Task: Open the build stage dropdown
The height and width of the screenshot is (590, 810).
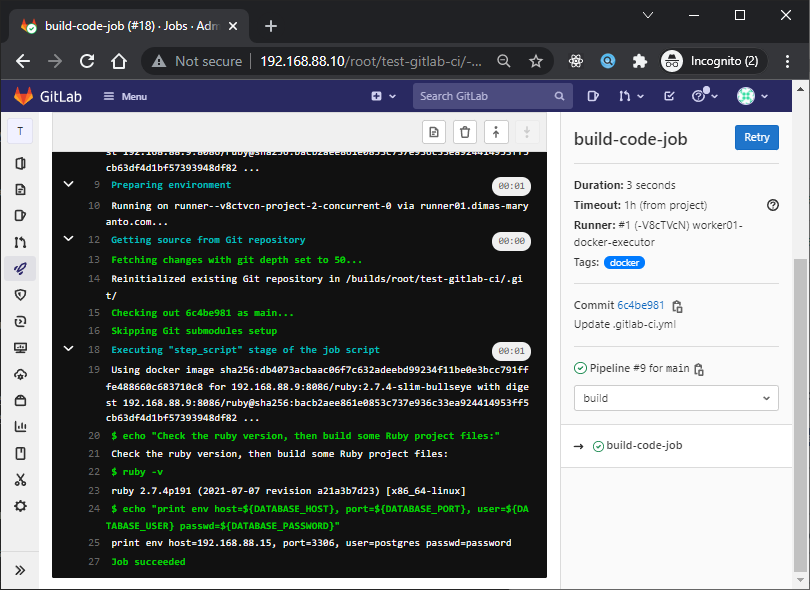Action: tap(676, 397)
